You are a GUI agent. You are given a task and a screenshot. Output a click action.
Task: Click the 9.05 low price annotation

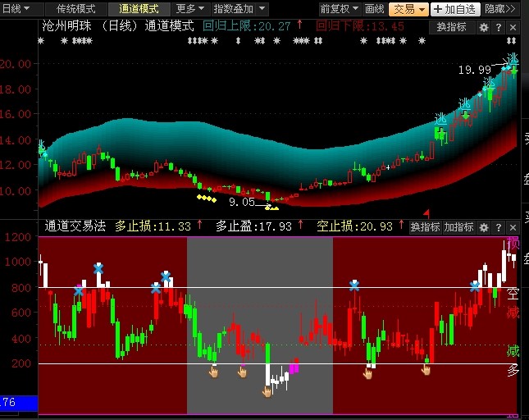coord(242,202)
